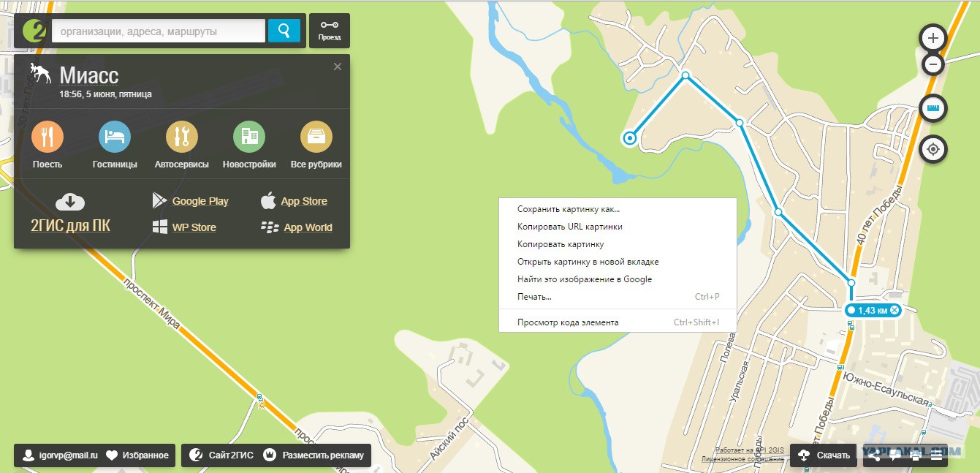Click the Миасс city name heading
The image size is (980, 473).
[88, 75]
